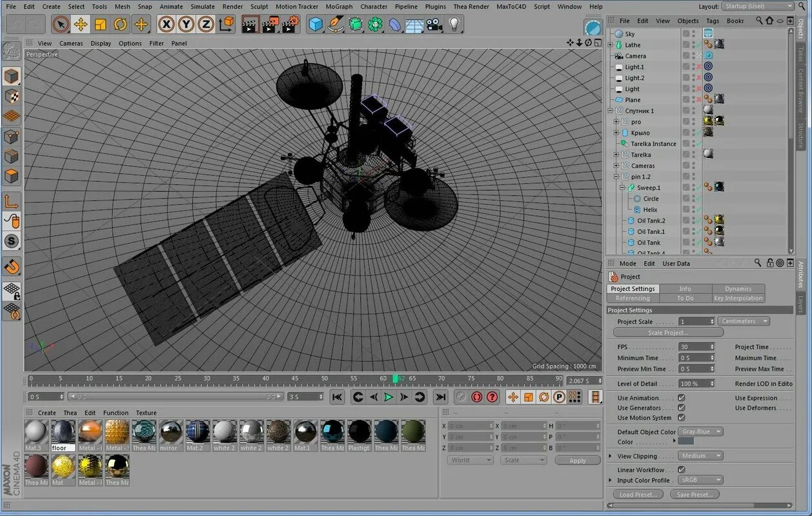This screenshot has height=516, width=812.
Task: Open the Centimeters unit dropdown
Action: tap(744, 321)
